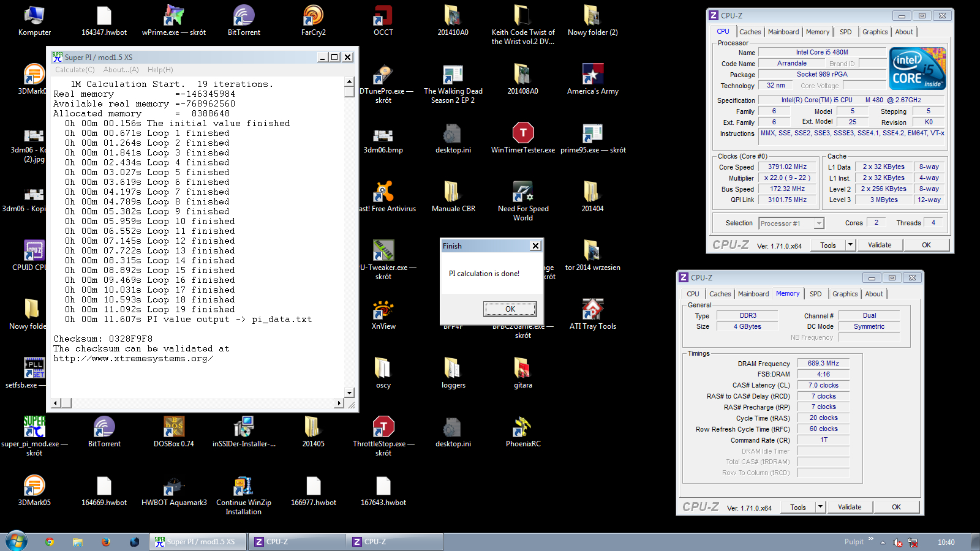Open the America's Army icon

click(592, 75)
